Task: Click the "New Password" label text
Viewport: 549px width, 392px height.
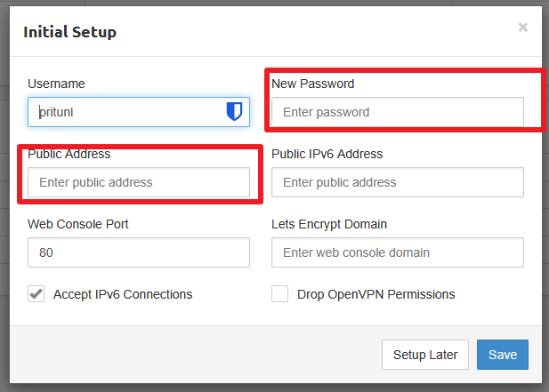Action: [x=313, y=84]
